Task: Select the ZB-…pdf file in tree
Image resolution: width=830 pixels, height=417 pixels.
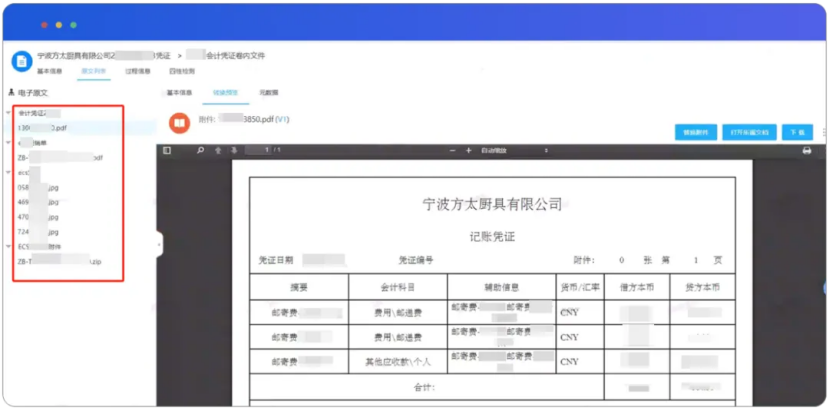Action: pos(60,157)
